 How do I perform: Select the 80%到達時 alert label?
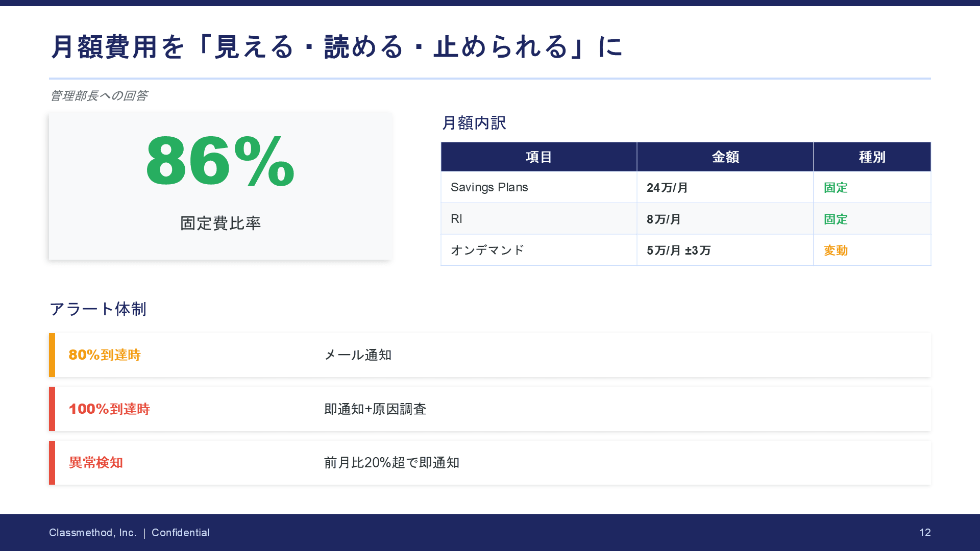(105, 355)
